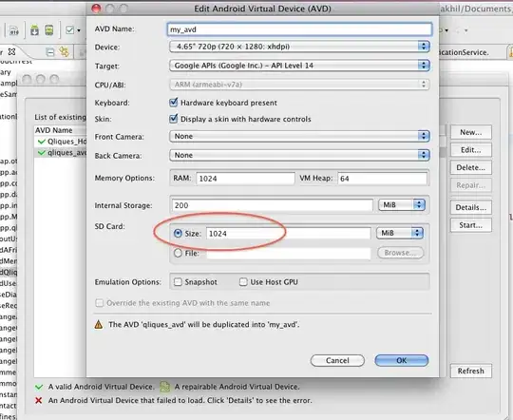Open the dropdown arrow beside checkmark toolbar icon
Image resolution: width=513 pixels, height=420 pixels.
point(79,30)
